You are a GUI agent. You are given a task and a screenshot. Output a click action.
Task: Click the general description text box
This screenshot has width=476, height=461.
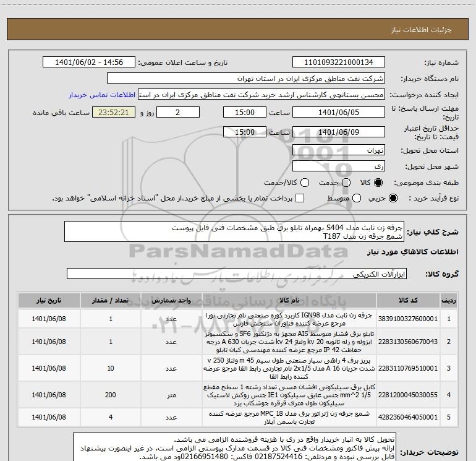click(x=234, y=232)
